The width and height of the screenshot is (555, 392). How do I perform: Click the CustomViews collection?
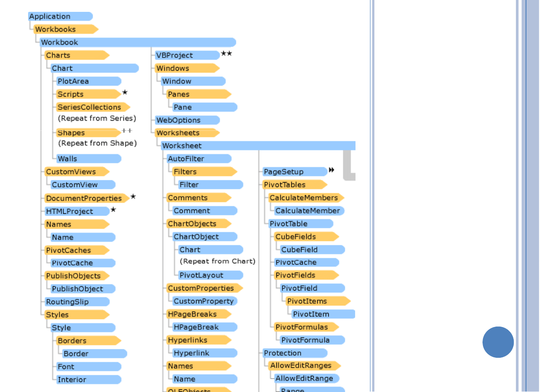point(76,172)
